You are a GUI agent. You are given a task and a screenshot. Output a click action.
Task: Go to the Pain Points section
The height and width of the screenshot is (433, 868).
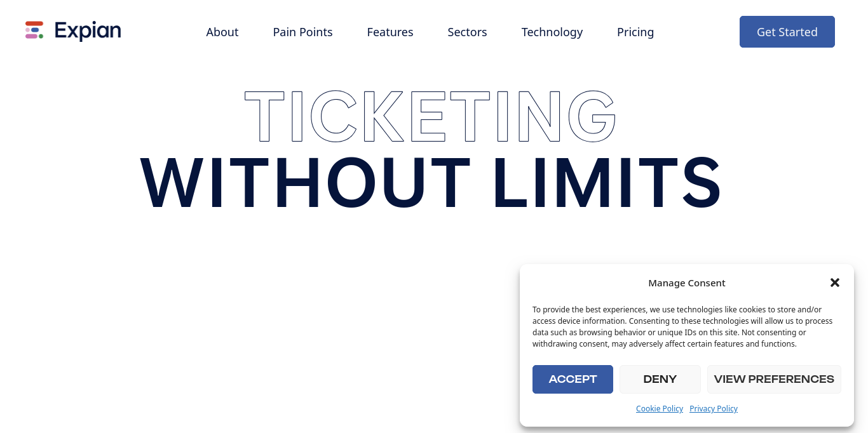tap(302, 32)
